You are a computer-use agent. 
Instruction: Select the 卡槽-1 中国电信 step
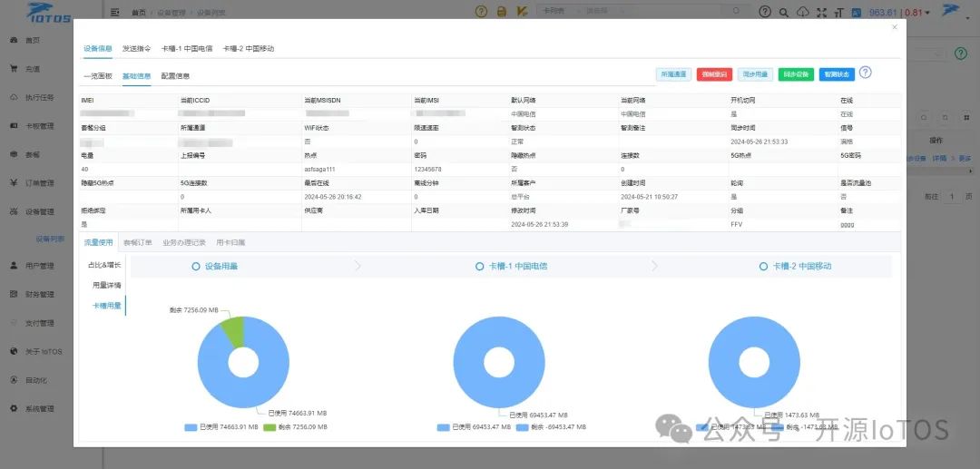(x=509, y=266)
